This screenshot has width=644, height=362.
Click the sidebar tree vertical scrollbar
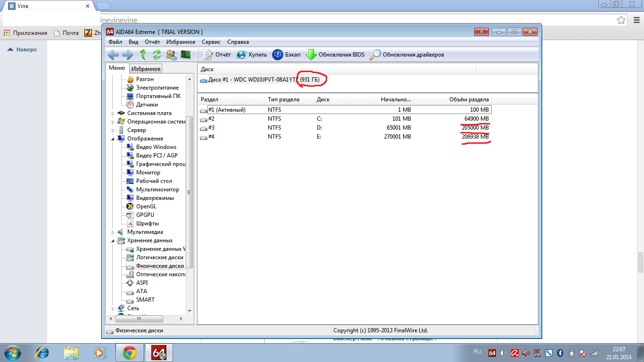(x=189, y=192)
